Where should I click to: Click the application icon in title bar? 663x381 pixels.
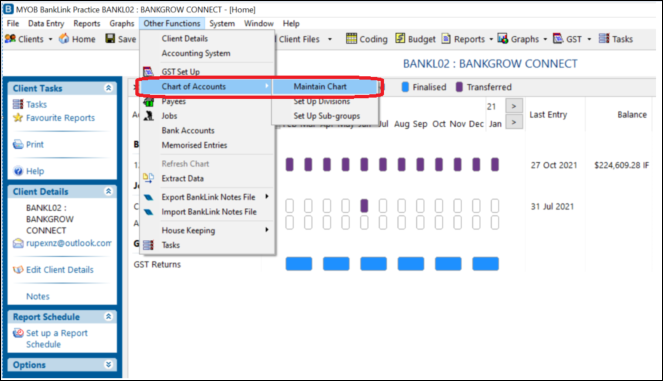coord(8,9)
